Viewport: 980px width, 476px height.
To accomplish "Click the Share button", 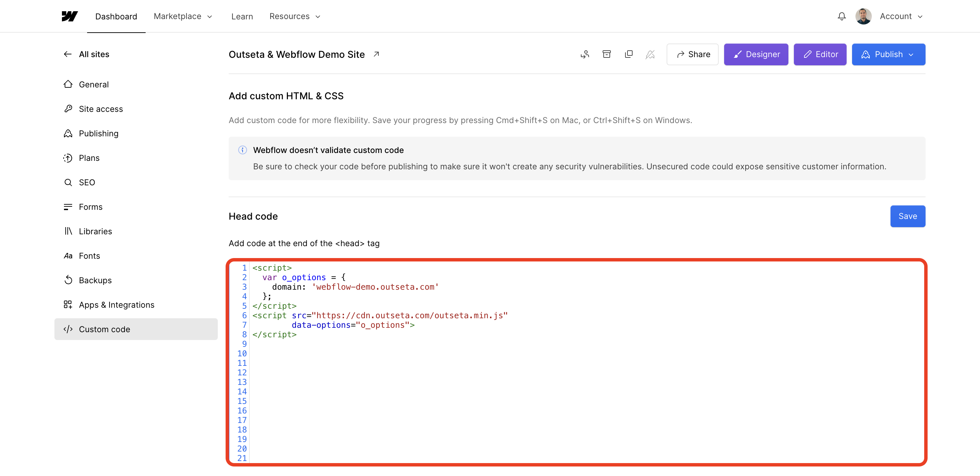I will (692, 54).
